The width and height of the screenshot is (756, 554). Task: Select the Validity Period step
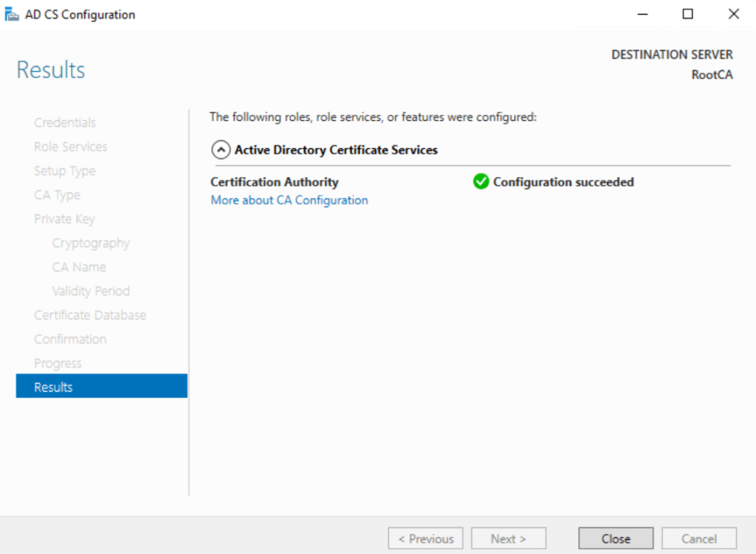[91, 291]
